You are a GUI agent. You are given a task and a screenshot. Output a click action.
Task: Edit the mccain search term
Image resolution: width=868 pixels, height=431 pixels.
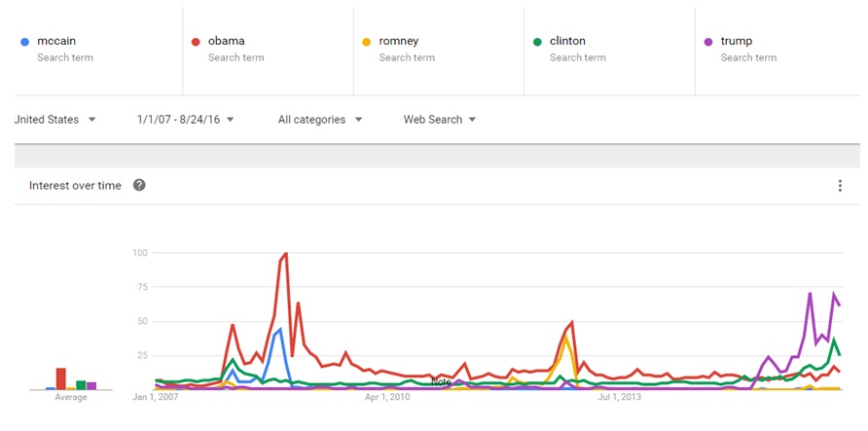[x=58, y=42]
